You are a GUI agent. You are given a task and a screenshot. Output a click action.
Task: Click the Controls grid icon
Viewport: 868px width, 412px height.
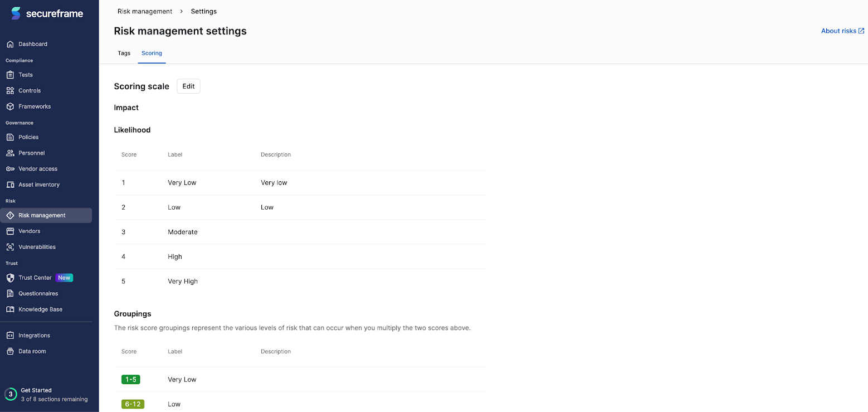[x=10, y=90]
